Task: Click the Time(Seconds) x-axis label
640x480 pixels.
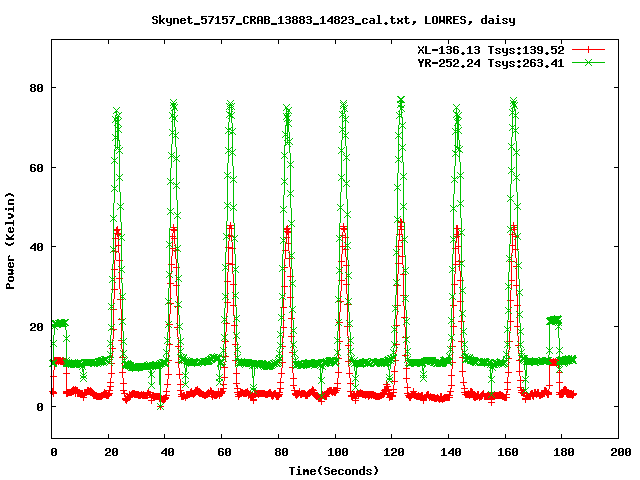Action: tap(334, 471)
